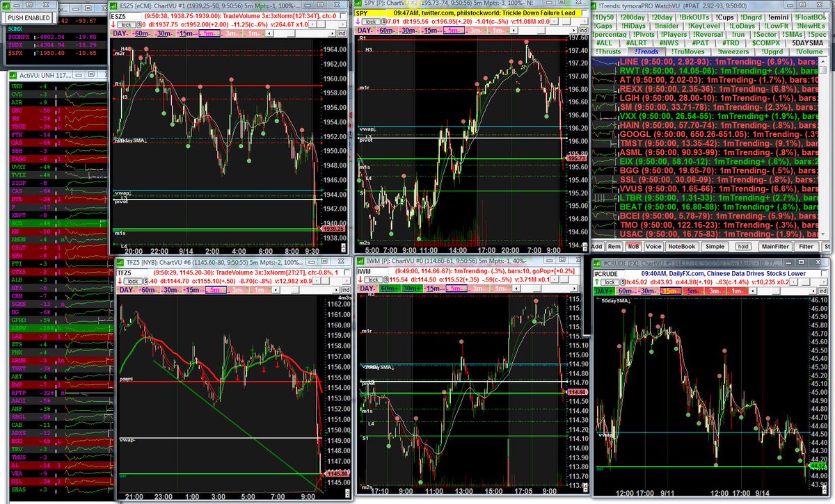This screenshot has width=835, height=504.
Task: Click the $ button on ESZ5 chart
Action: tap(139, 25)
